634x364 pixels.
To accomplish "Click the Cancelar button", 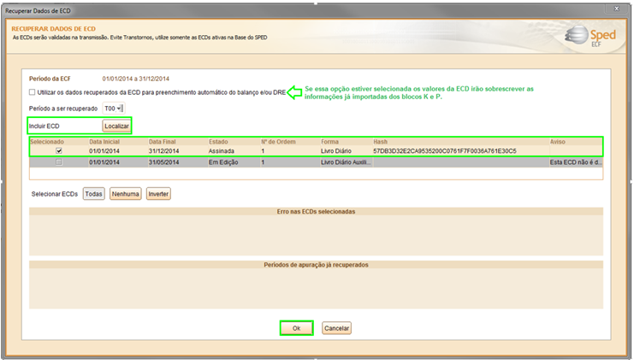I will click(x=336, y=328).
